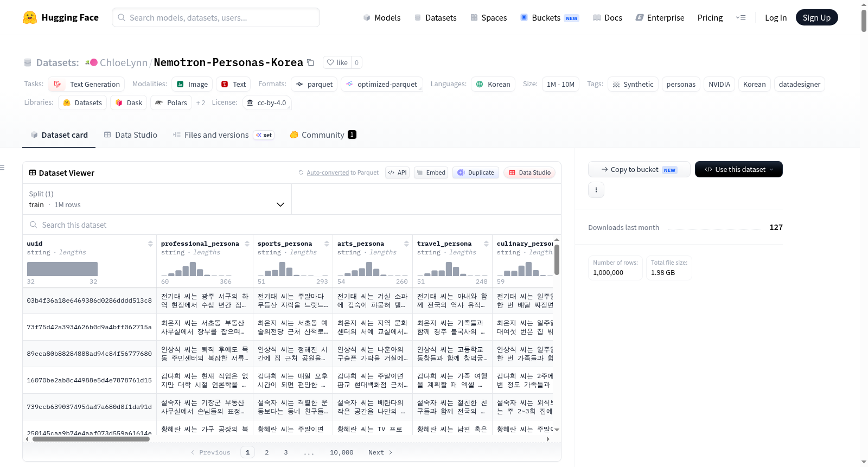Click the API button in Dataset Viewer
The image size is (868, 467).
click(398, 172)
